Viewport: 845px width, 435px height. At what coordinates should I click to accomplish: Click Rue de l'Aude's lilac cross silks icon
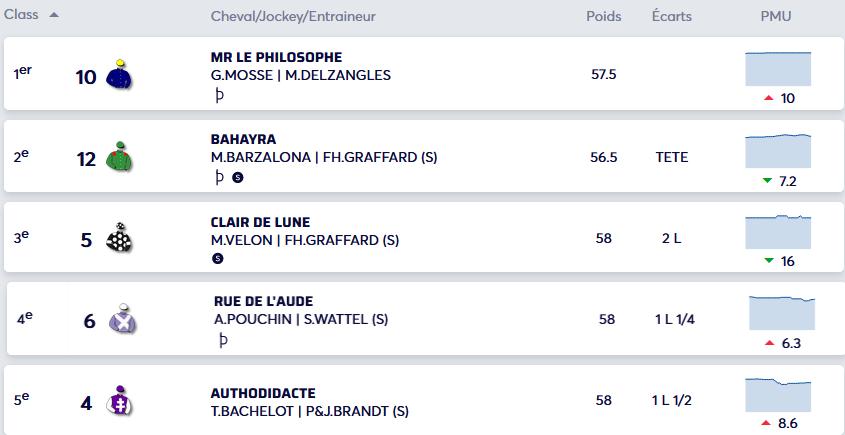click(x=123, y=318)
